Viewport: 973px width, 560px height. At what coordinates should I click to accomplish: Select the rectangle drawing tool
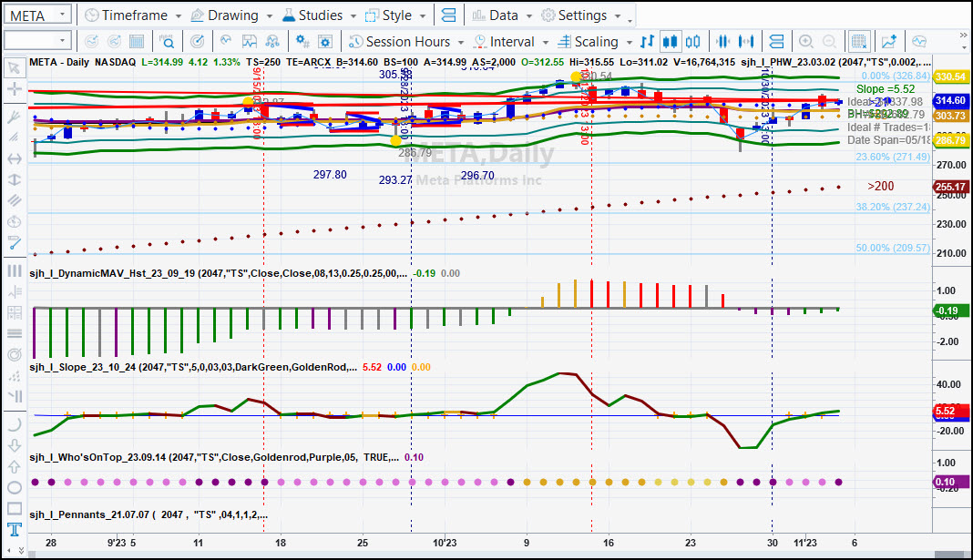(x=15, y=508)
